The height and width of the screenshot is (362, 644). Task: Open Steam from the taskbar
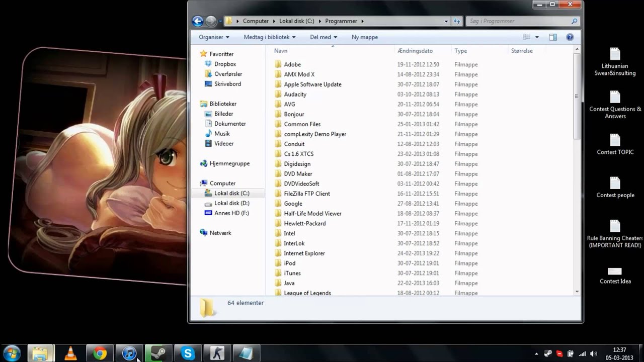point(158,353)
